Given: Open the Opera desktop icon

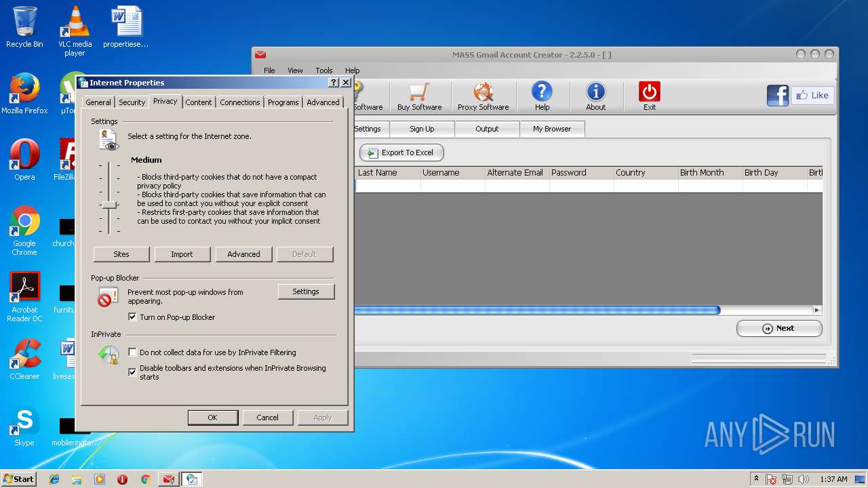Looking at the screenshot, I should 24,160.
